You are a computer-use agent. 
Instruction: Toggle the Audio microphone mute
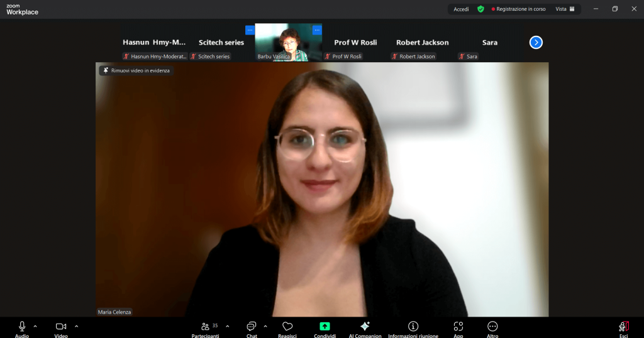[22, 327]
